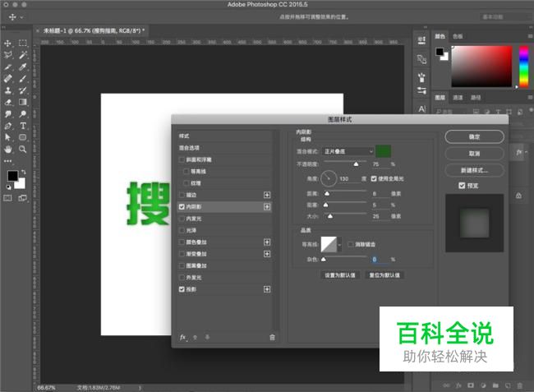The width and height of the screenshot is (534, 392).
Task: Click the 设置为默认值 button
Action: pyautogui.click(x=340, y=275)
